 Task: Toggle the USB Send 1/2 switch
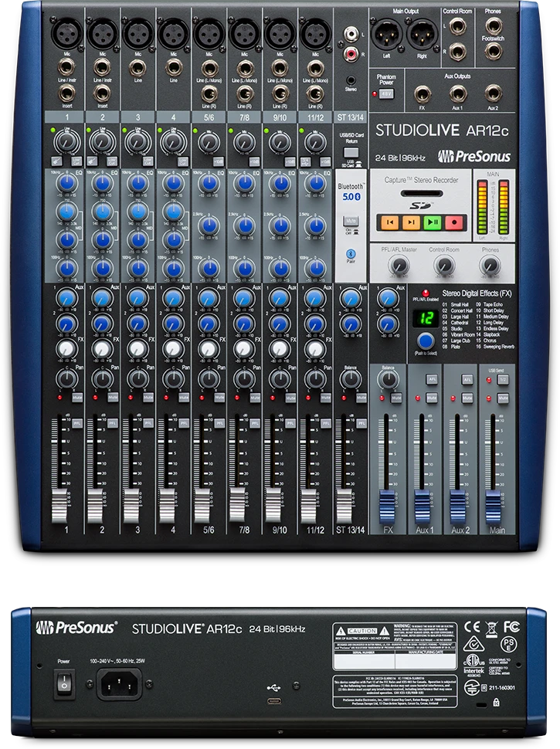click(503, 379)
